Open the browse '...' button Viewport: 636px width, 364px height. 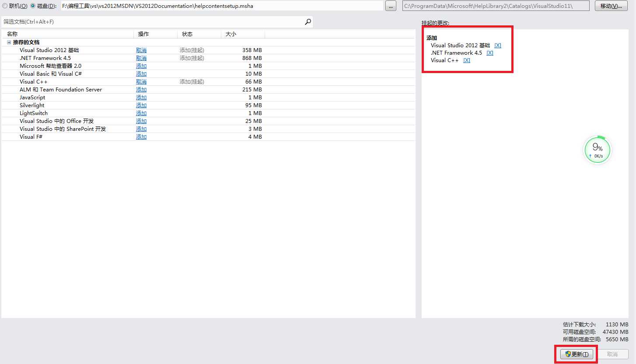(x=391, y=6)
